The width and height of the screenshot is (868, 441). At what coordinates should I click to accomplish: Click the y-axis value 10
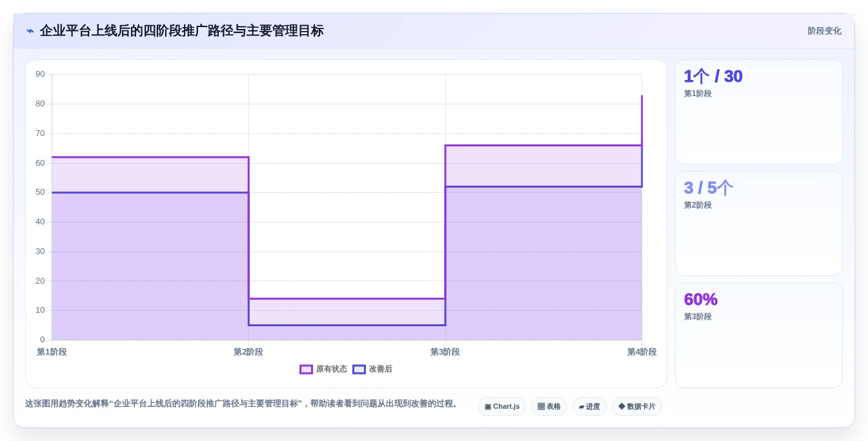[40, 310]
